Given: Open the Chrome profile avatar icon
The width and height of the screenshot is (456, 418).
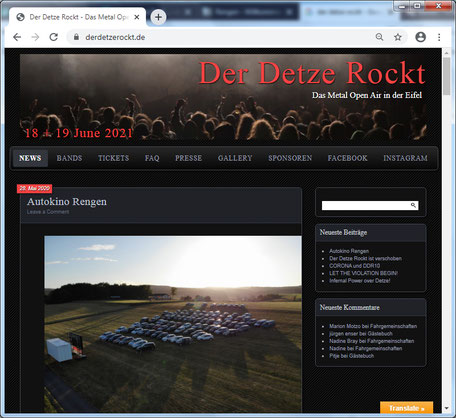Looking at the screenshot, I should (x=421, y=37).
